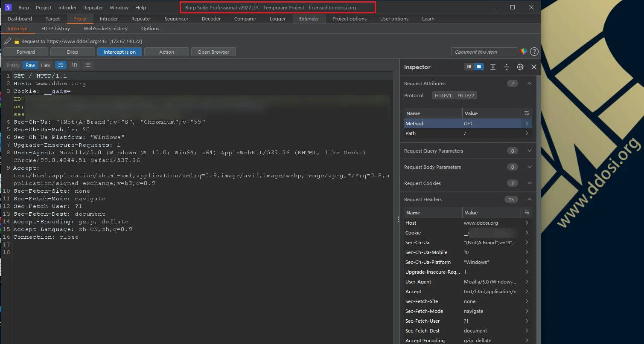The image size is (644, 344).
Task: Click the editor-Inspector splitter dots handle
Action: click(x=398, y=219)
